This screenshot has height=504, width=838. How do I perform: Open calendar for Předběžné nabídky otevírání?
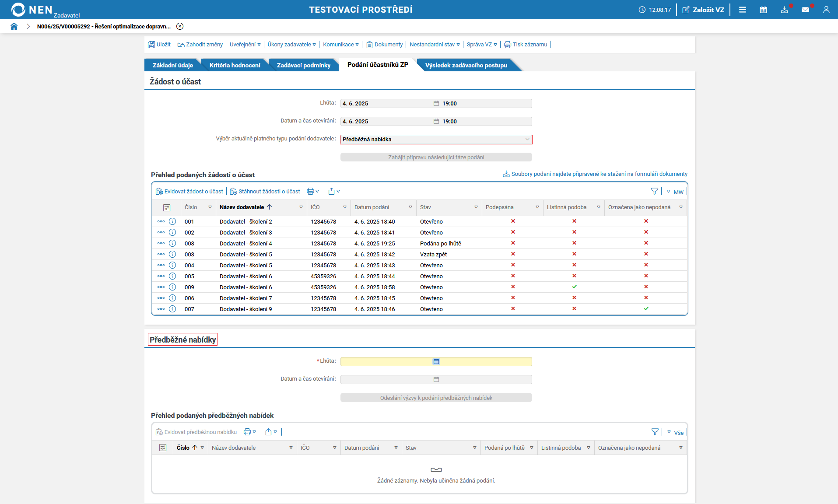436,380
